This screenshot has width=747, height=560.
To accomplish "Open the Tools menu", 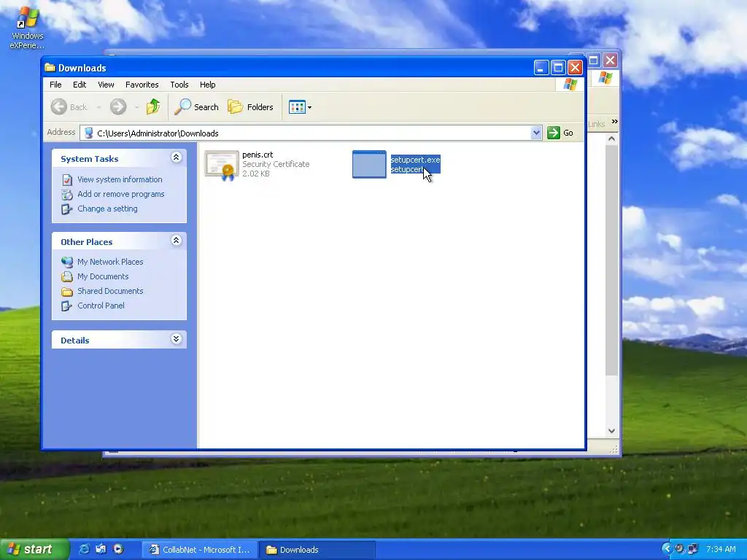I will [x=179, y=85].
